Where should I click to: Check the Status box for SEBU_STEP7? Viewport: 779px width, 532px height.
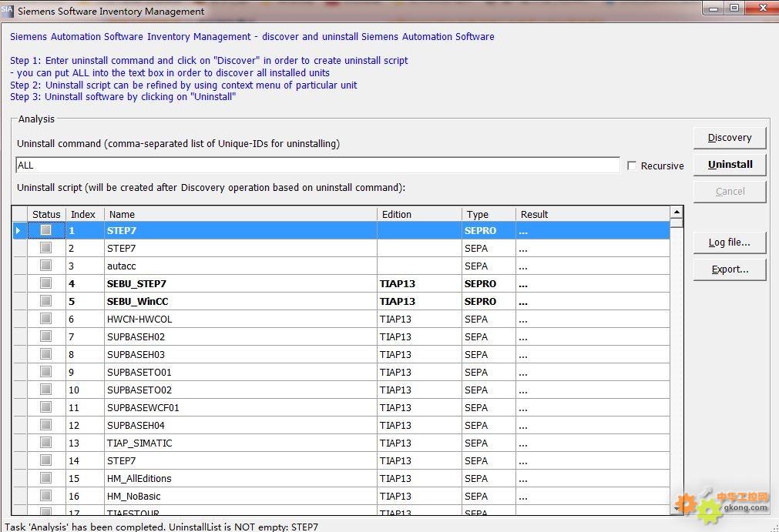pyautogui.click(x=46, y=283)
